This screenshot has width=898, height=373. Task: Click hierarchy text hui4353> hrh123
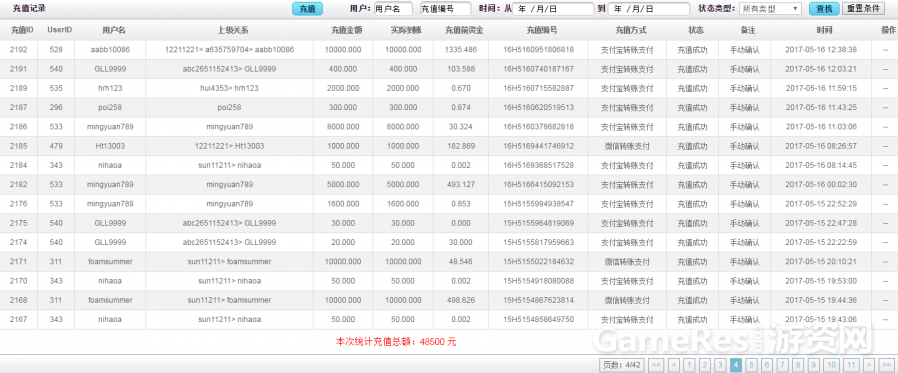(229, 88)
